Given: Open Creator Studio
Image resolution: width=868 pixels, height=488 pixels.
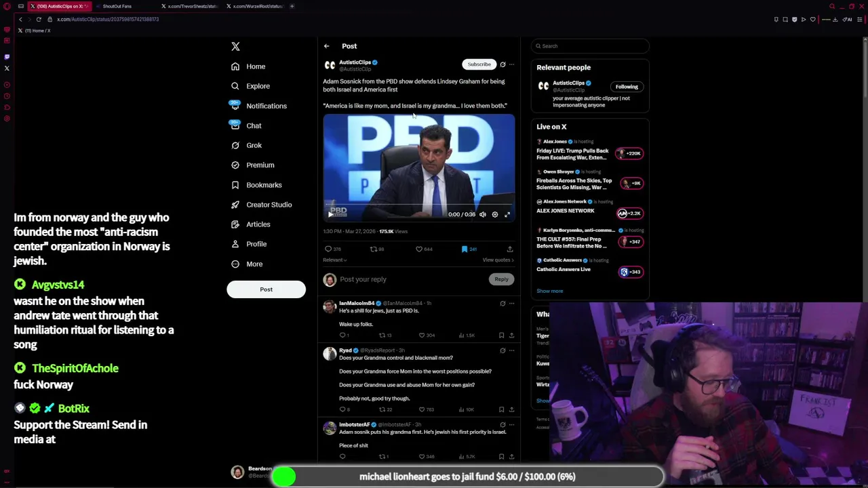Looking at the screenshot, I should pyautogui.click(x=261, y=204).
